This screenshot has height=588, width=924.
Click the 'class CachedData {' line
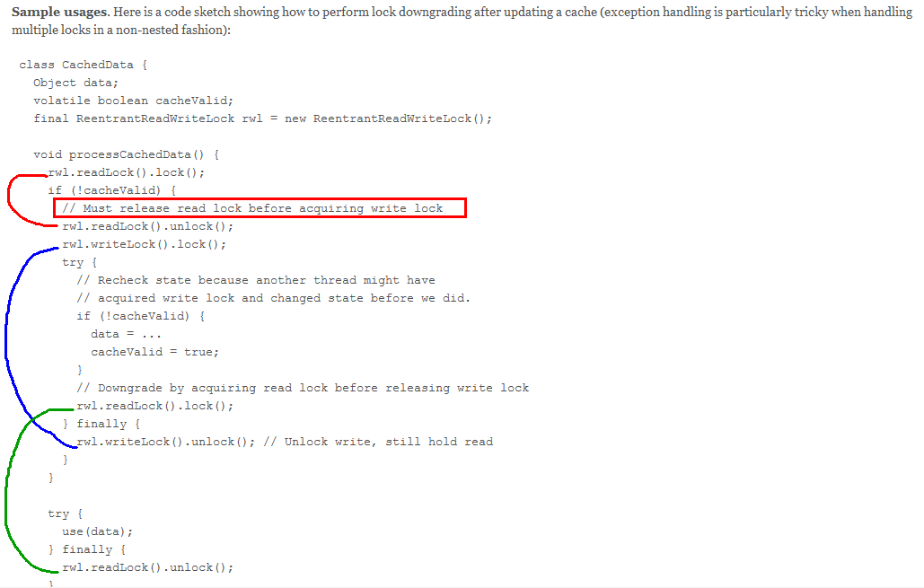(84, 65)
